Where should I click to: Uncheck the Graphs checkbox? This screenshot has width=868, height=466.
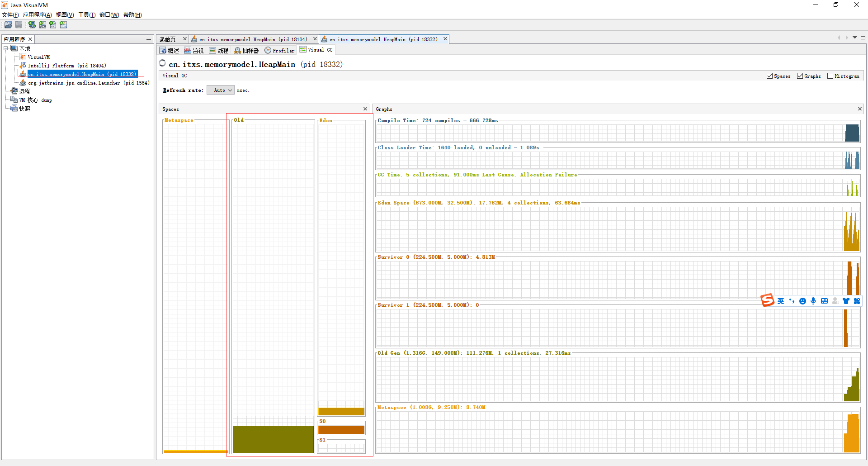(800, 76)
